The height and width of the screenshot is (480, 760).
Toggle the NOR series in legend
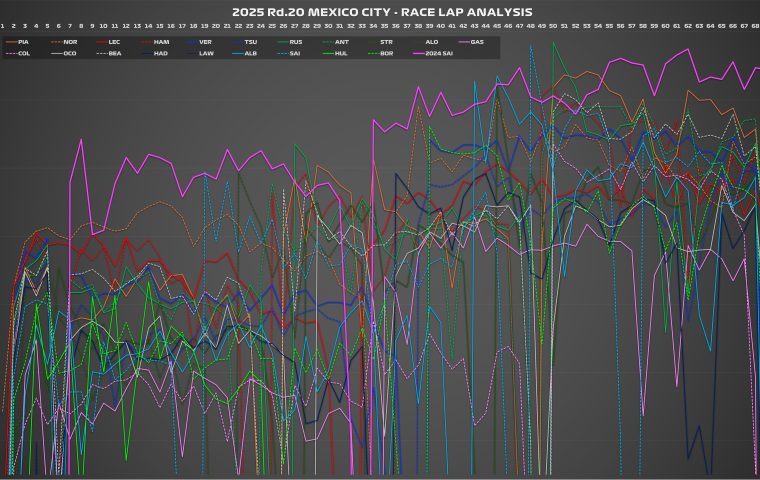tap(69, 42)
